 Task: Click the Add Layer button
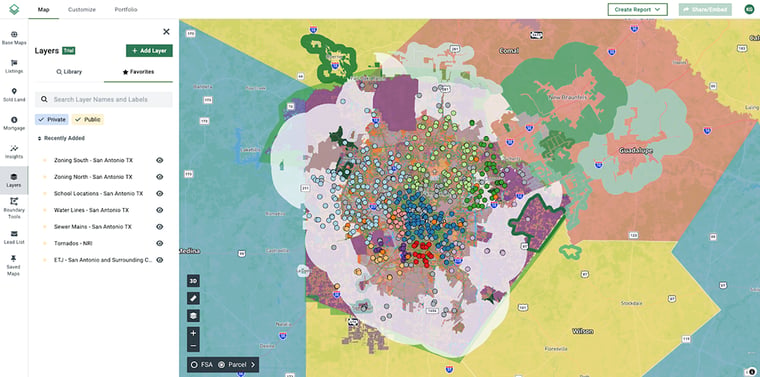click(x=149, y=51)
